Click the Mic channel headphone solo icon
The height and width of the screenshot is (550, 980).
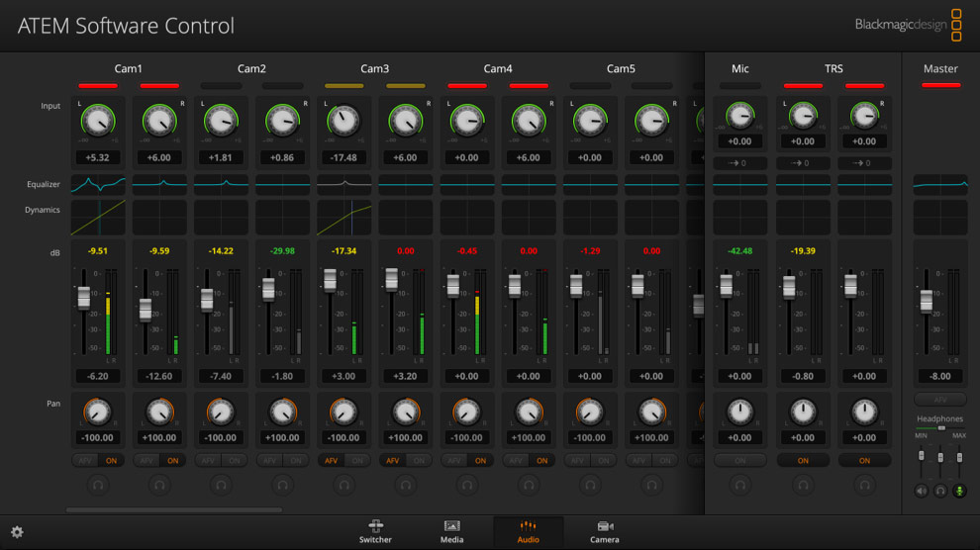click(740, 485)
